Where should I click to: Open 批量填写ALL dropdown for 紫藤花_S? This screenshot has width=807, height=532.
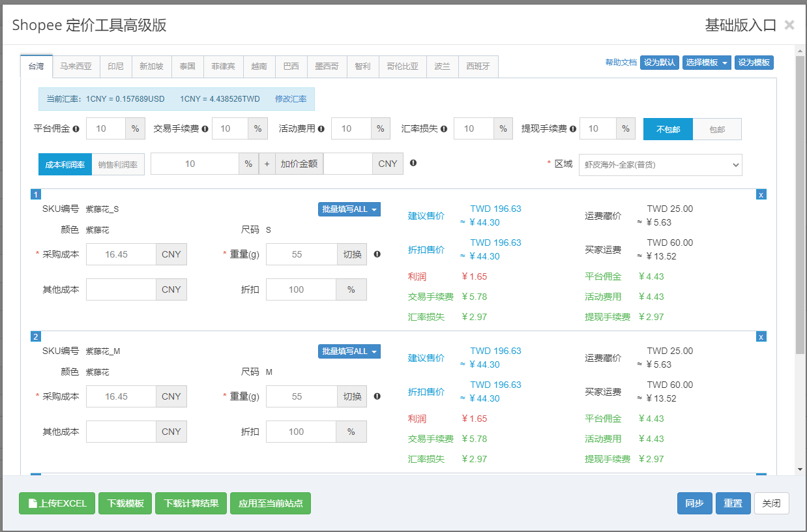(x=349, y=209)
